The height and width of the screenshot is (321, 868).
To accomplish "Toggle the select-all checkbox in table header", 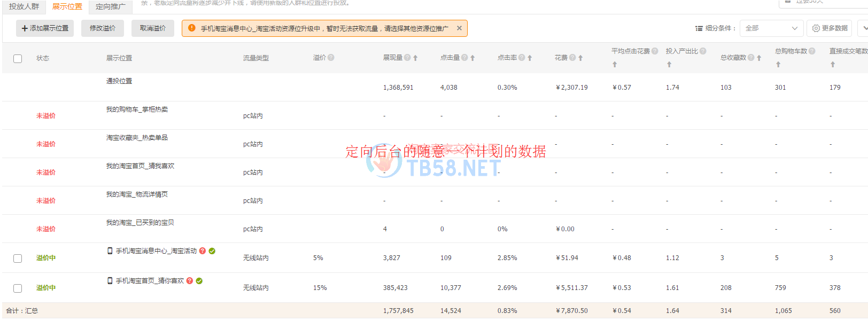I will click(x=18, y=59).
